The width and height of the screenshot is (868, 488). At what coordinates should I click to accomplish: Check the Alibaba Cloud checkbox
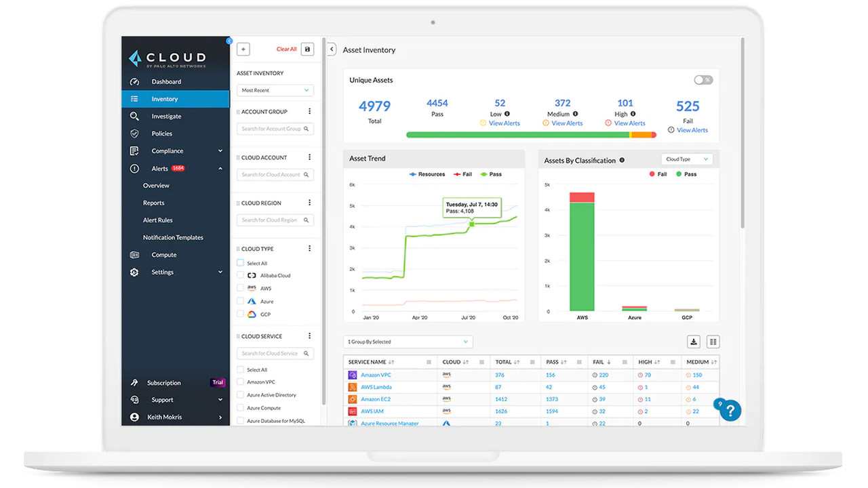[x=240, y=275]
